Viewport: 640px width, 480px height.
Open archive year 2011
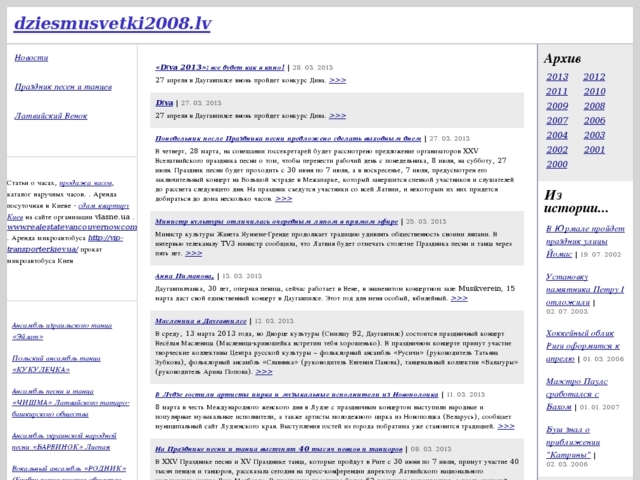[557, 91]
